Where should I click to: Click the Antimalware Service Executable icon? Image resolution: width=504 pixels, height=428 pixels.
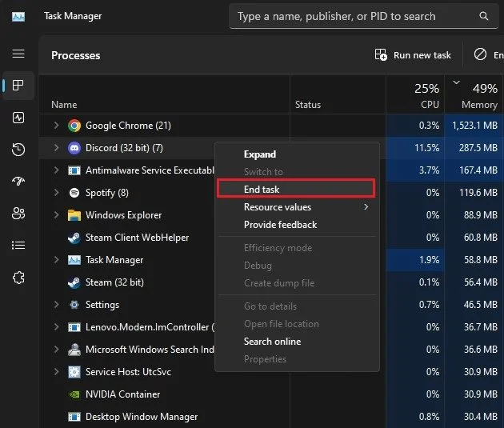pyautogui.click(x=74, y=170)
